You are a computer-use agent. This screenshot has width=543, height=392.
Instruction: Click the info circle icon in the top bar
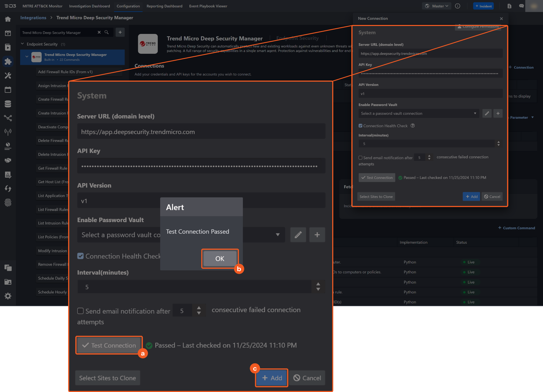tap(458, 6)
